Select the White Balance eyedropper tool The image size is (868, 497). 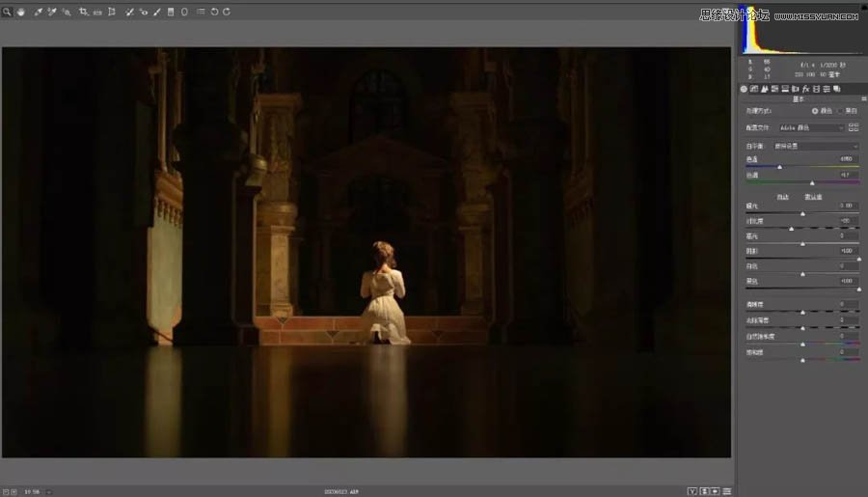click(x=38, y=12)
